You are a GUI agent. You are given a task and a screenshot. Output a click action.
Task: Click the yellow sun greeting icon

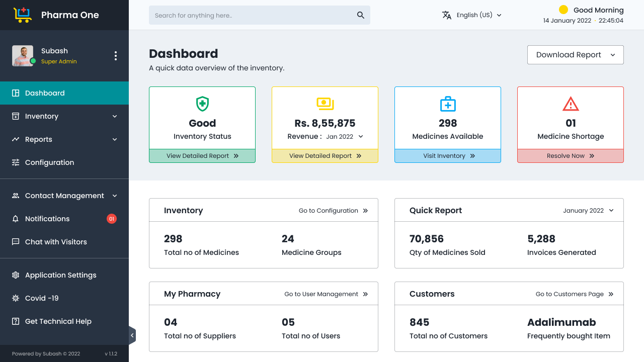tap(563, 10)
